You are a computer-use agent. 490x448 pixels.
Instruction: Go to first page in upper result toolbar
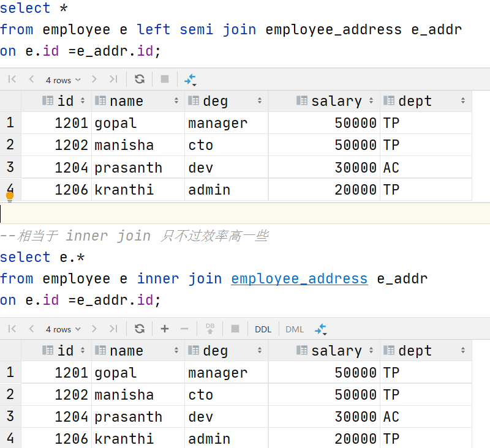point(12,80)
